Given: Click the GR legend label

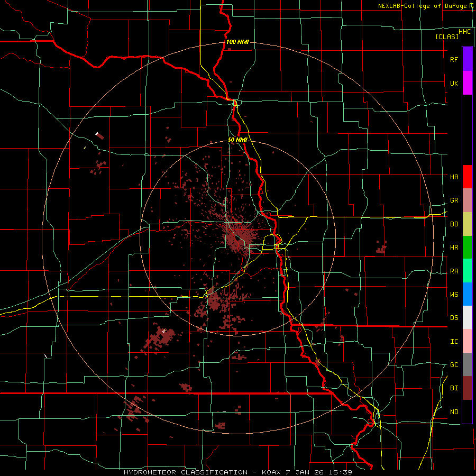Looking at the screenshot, I should click(454, 200).
